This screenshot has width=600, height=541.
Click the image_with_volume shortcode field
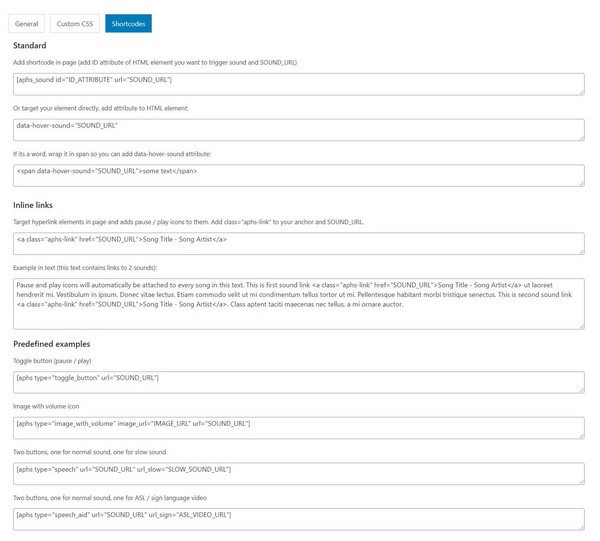coord(299,428)
